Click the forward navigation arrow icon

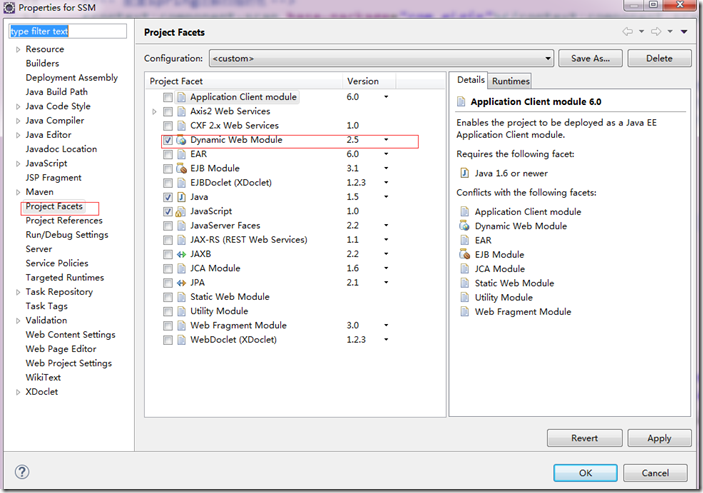(x=657, y=32)
